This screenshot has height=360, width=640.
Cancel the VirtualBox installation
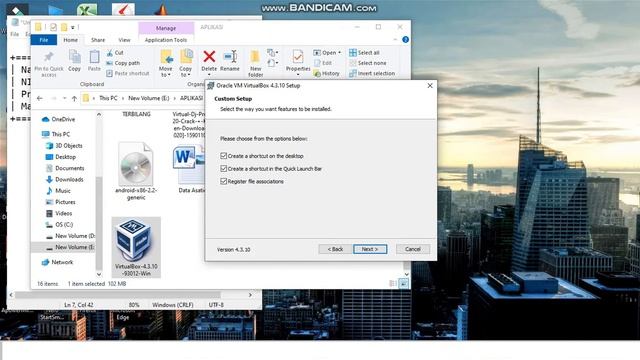[x=413, y=249]
